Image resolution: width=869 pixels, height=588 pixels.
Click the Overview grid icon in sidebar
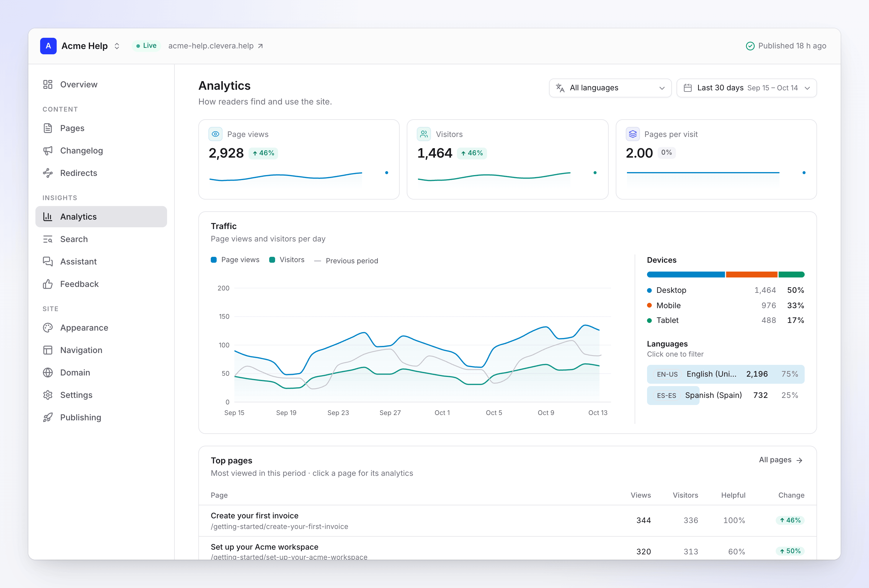point(48,84)
